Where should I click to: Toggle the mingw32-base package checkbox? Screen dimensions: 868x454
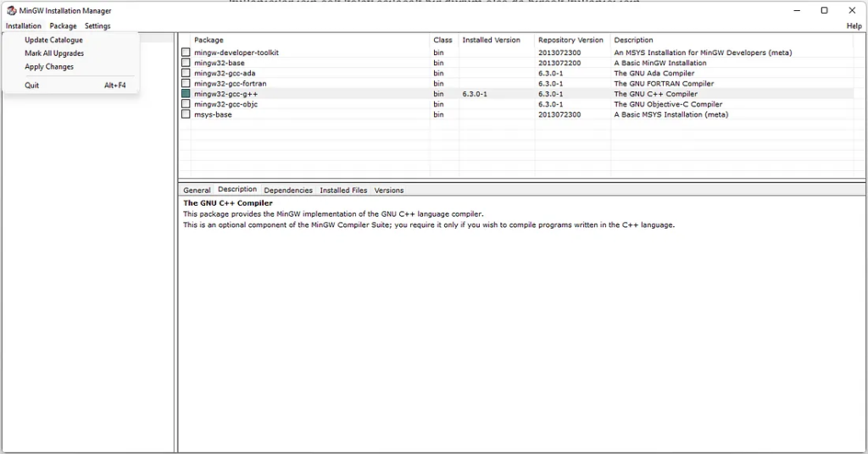tap(186, 63)
